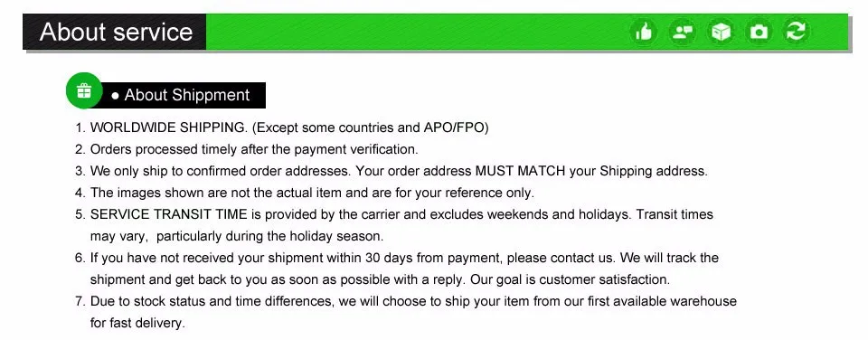The image size is (868, 340).
Task: Click the package box icon
Action: click(x=721, y=32)
